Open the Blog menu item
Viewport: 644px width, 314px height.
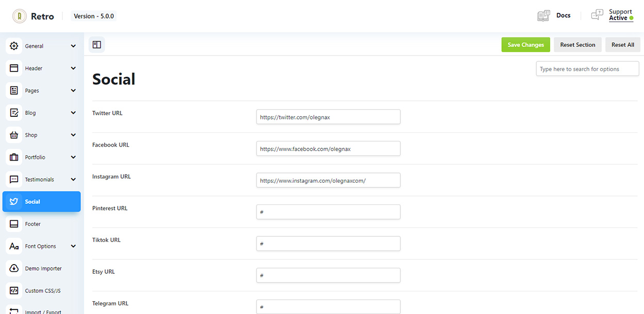click(x=42, y=113)
